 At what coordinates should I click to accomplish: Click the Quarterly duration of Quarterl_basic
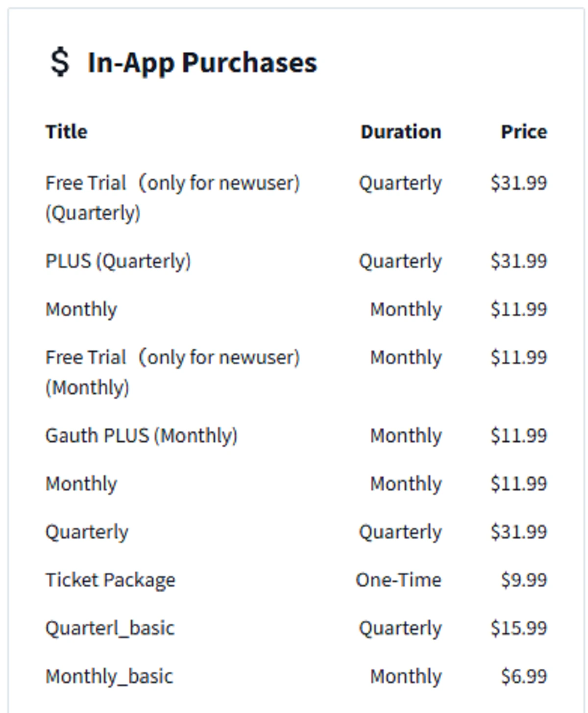point(400,628)
